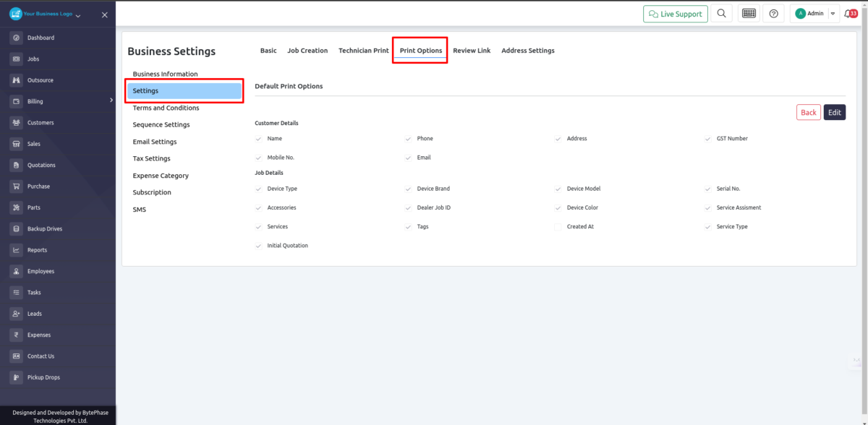Open the Live Support chat
868x425 pixels.
(675, 13)
